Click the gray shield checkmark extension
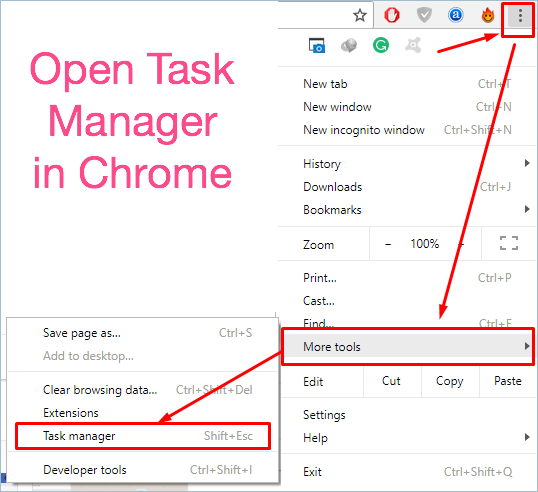The height and width of the screenshot is (492, 538). 424,15
